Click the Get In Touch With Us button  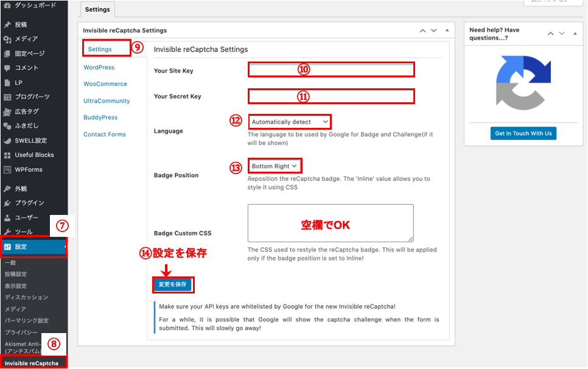coord(523,133)
